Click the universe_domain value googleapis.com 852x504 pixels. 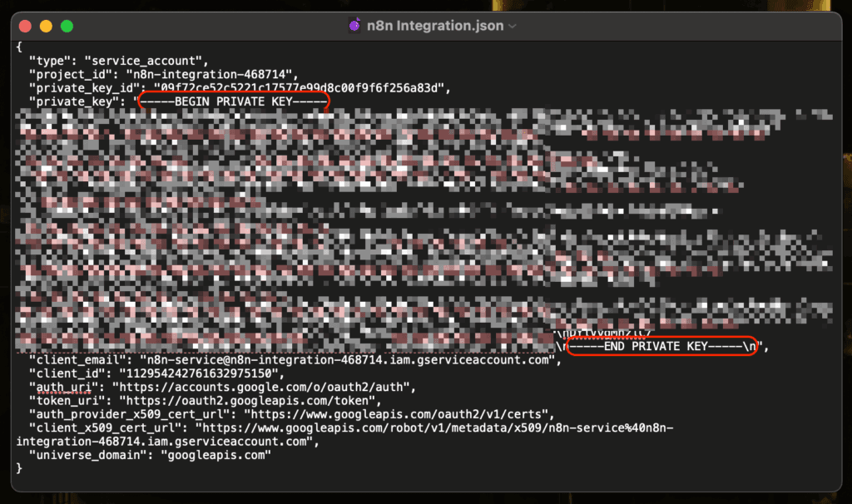[x=216, y=455]
